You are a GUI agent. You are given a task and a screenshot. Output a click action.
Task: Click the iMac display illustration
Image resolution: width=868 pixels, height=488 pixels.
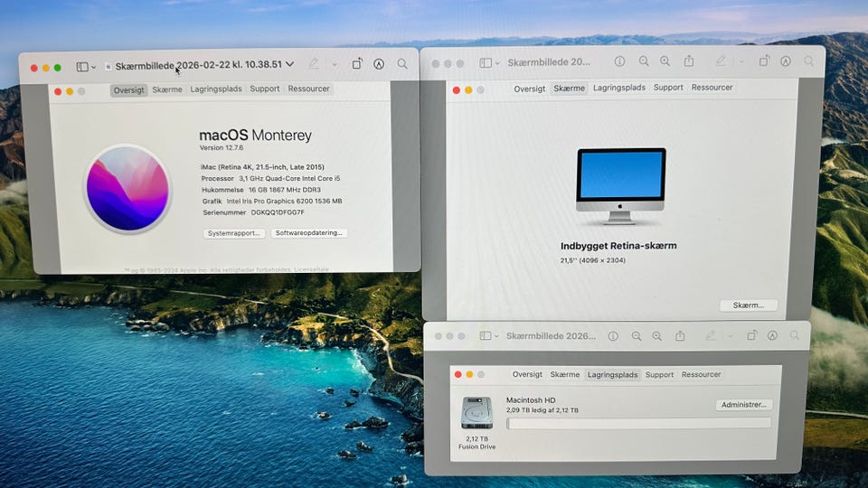tap(620, 186)
